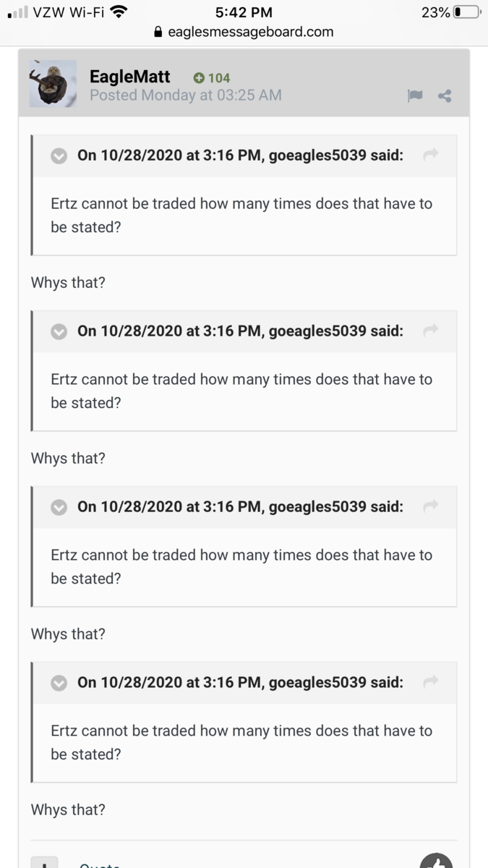The image size is (488, 868).
Task: Toggle the plus MultiQuote button
Action: pyautogui.click(x=44, y=862)
